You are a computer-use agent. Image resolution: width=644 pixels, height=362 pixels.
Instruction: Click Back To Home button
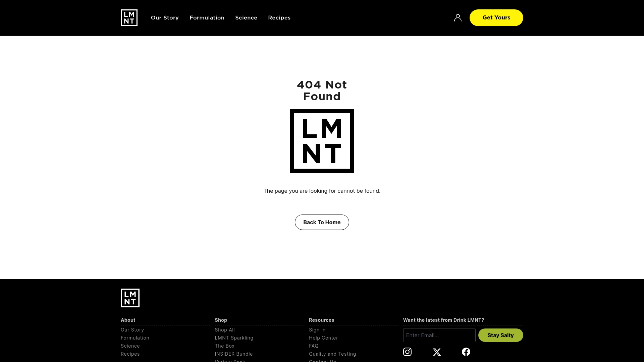tap(322, 222)
